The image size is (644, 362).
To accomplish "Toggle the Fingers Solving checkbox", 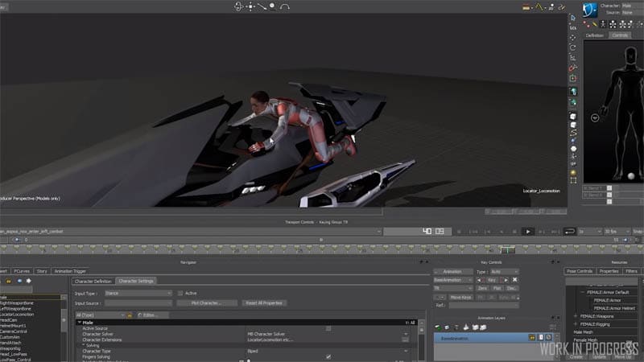I will 328,356.
